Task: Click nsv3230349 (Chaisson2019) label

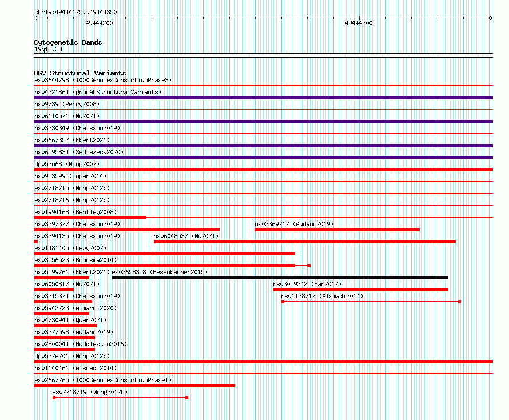Action: [x=77, y=128]
